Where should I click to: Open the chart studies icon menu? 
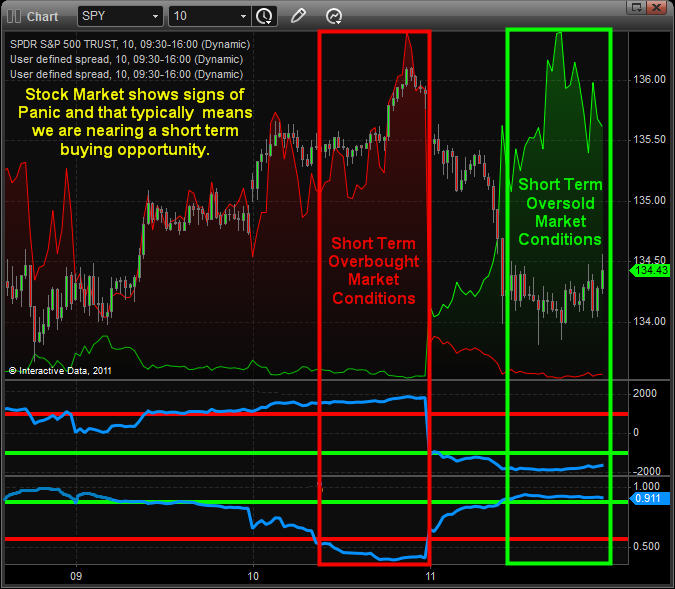click(334, 16)
